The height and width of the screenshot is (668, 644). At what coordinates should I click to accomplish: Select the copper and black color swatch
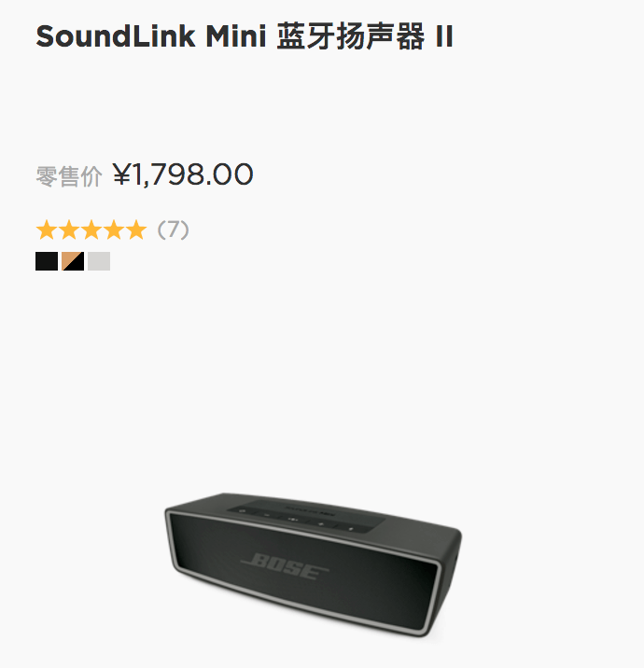click(x=73, y=261)
